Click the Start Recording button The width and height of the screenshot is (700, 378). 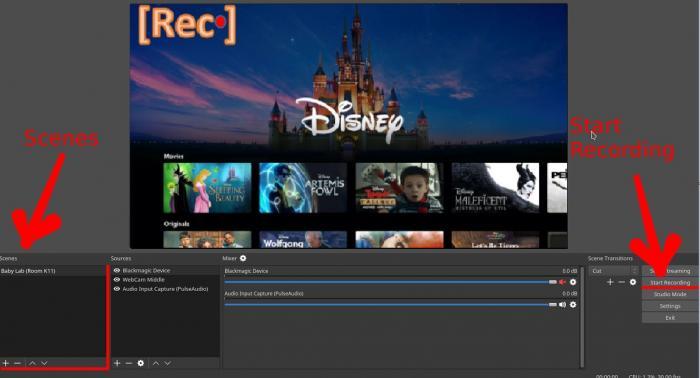click(x=670, y=282)
